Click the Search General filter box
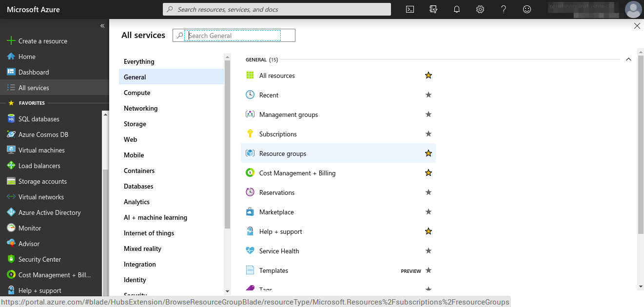 pyautogui.click(x=234, y=36)
